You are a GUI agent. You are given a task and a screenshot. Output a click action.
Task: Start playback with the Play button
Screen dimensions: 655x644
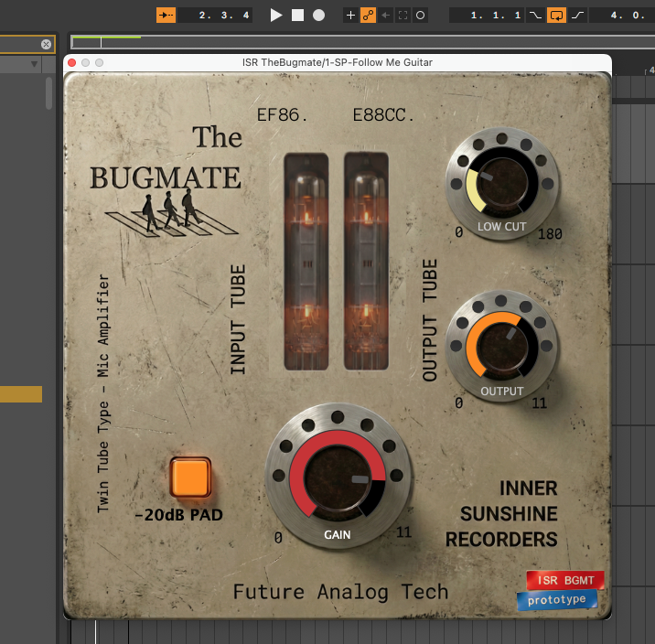(275, 16)
